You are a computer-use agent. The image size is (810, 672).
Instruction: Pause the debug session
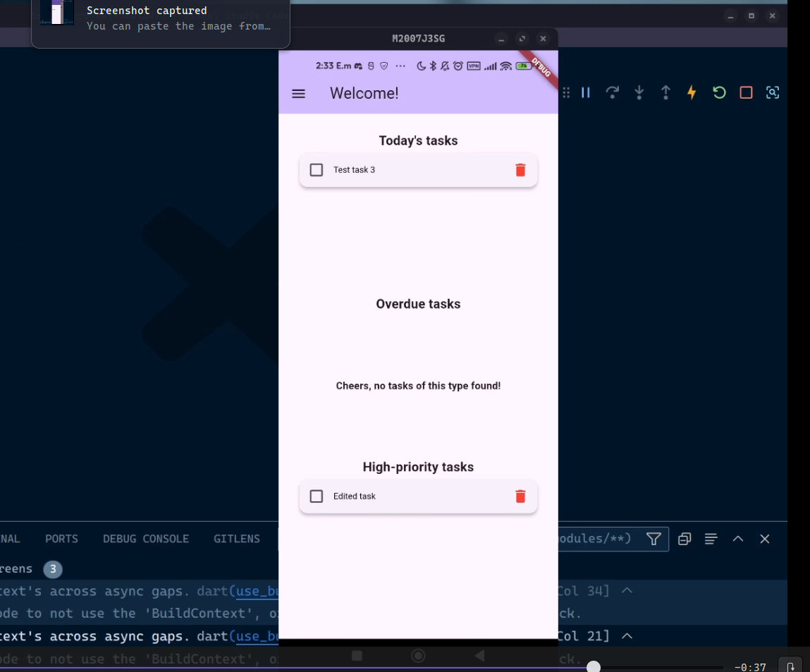(x=586, y=92)
